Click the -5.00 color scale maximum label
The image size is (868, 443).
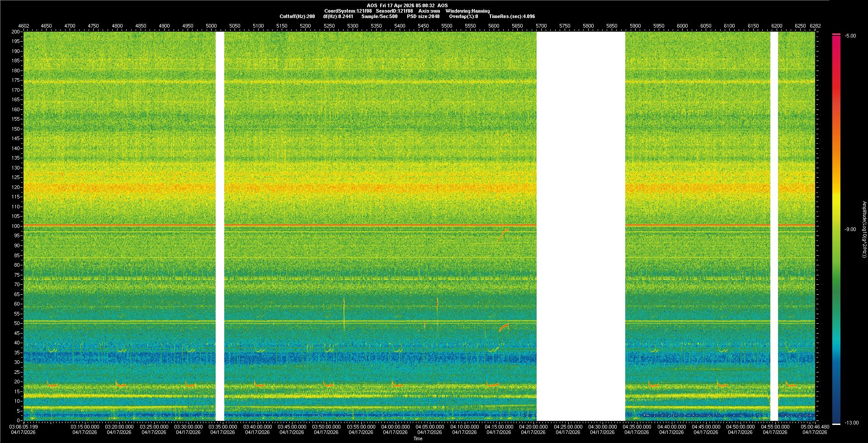coord(850,36)
